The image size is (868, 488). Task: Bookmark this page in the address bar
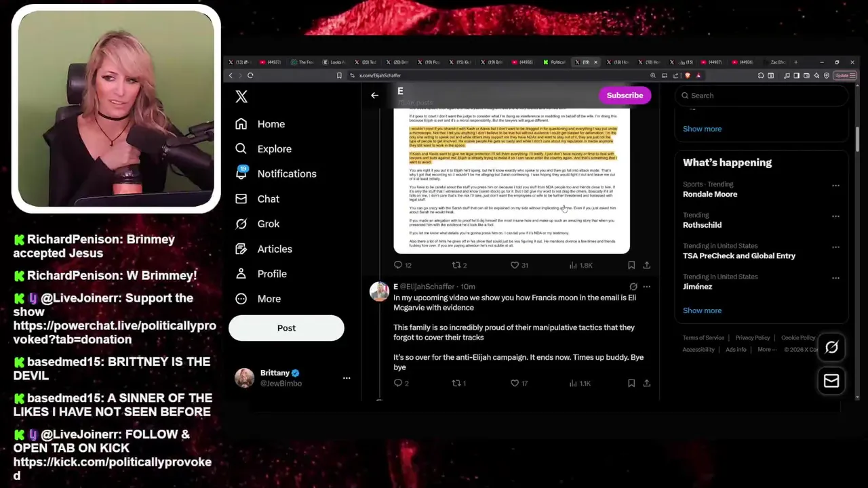click(339, 75)
